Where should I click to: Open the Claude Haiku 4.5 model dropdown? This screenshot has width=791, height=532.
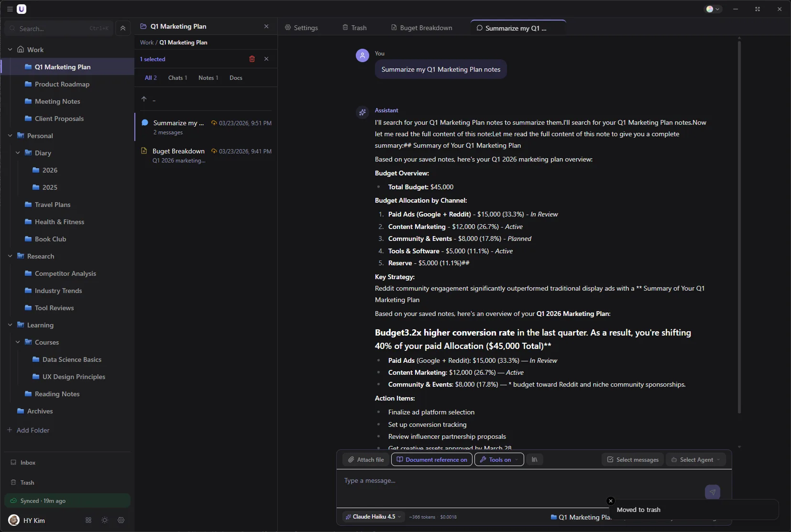coord(374,517)
